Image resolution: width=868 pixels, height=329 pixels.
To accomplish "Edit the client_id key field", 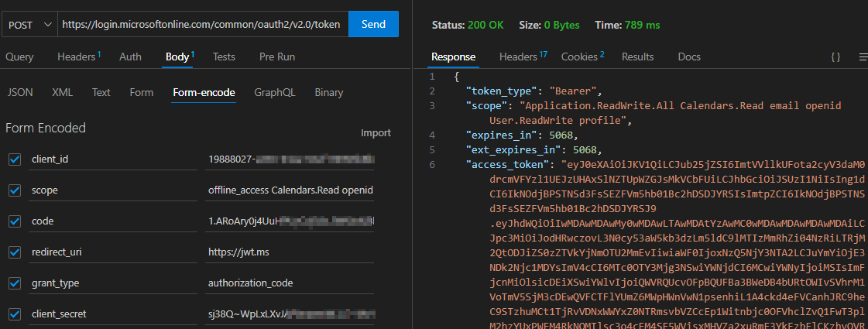I will (x=112, y=159).
